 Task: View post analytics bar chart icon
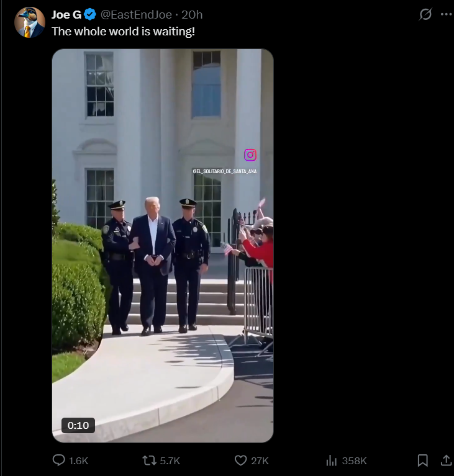332,460
